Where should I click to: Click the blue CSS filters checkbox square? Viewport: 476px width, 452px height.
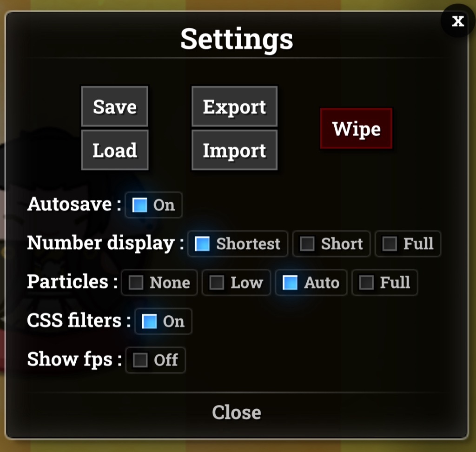tap(149, 322)
